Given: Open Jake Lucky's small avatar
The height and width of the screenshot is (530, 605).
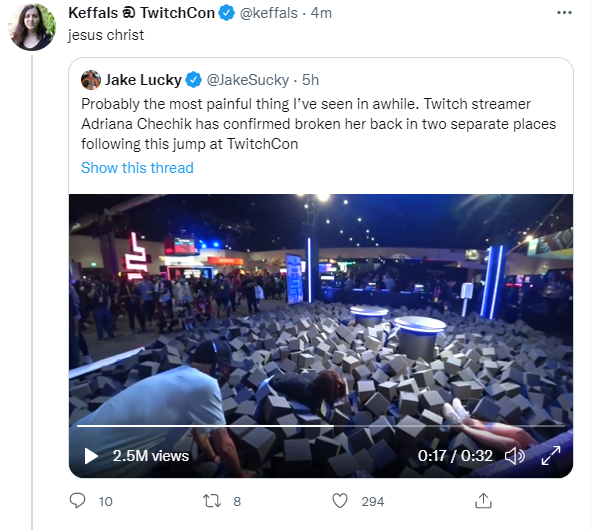Looking at the screenshot, I should point(91,80).
